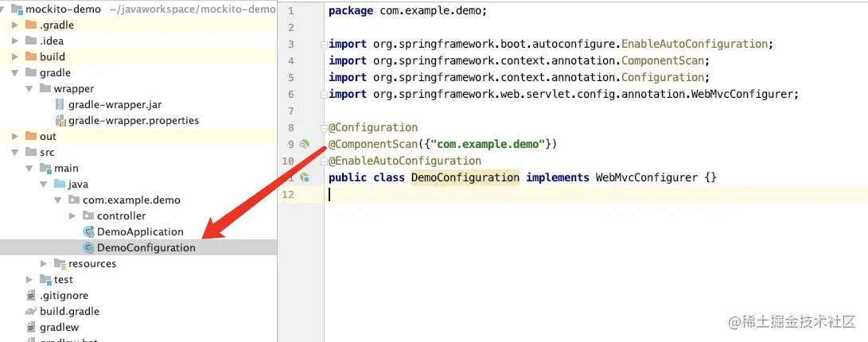The width and height of the screenshot is (868, 342).
Task: Click the build.gradle file icon
Action: [x=31, y=312]
